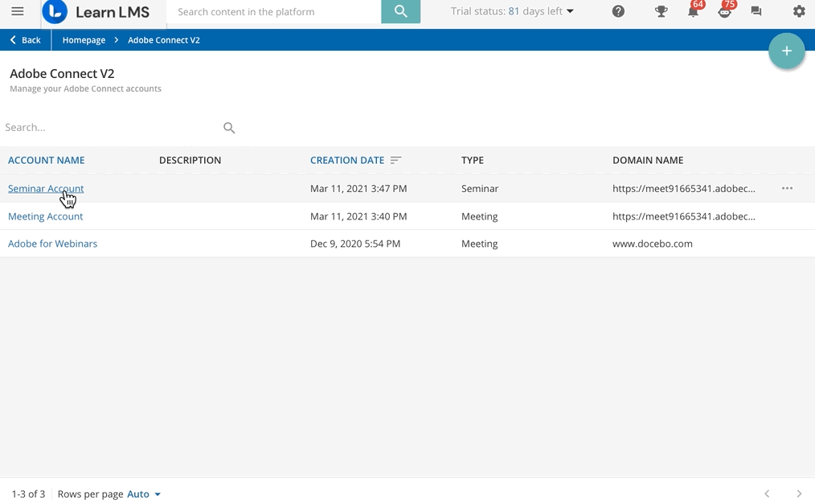Click the teal plus add button
Image resolution: width=815 pixels, height=504 pixels.
[786, 51]
